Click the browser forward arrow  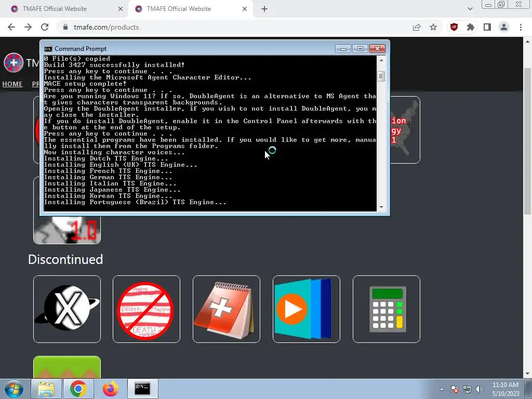click(x=28, y=27)
